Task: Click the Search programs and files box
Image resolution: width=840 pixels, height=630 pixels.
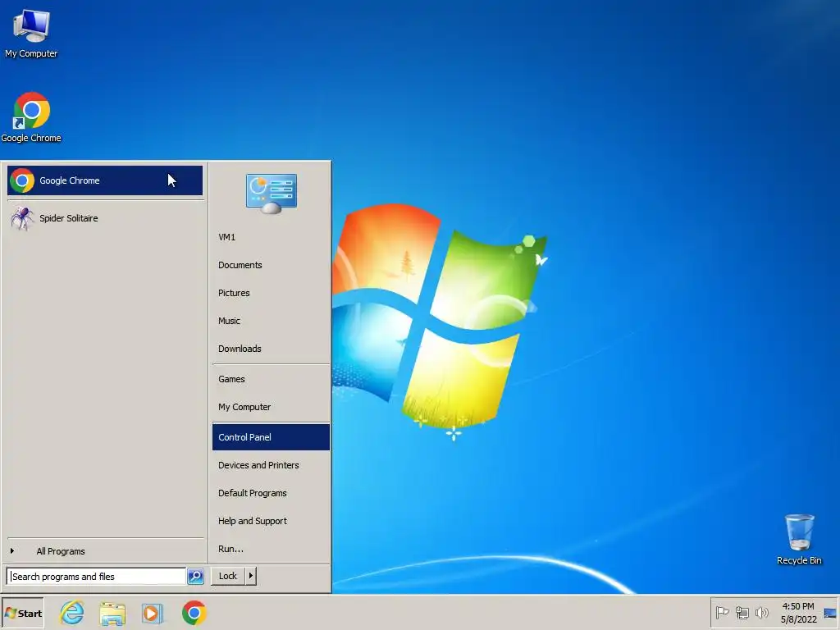Action: pyautogui.click(x=97, y=577)
